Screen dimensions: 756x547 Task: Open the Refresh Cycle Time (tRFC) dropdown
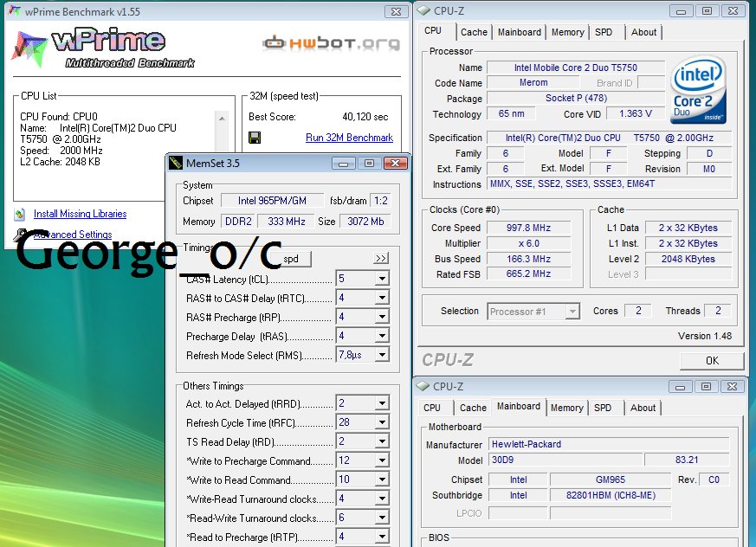click(382, 422)
